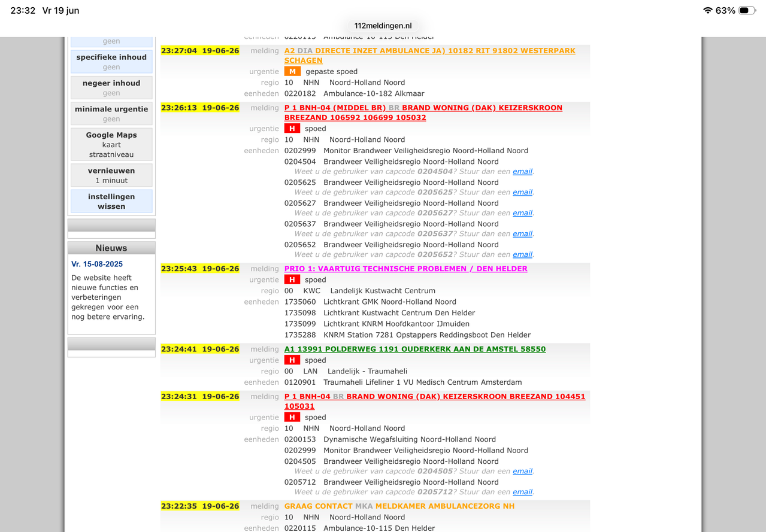
Task: Open the 'specifieke inhoud' filter
Action: click(x=111, y=62)
